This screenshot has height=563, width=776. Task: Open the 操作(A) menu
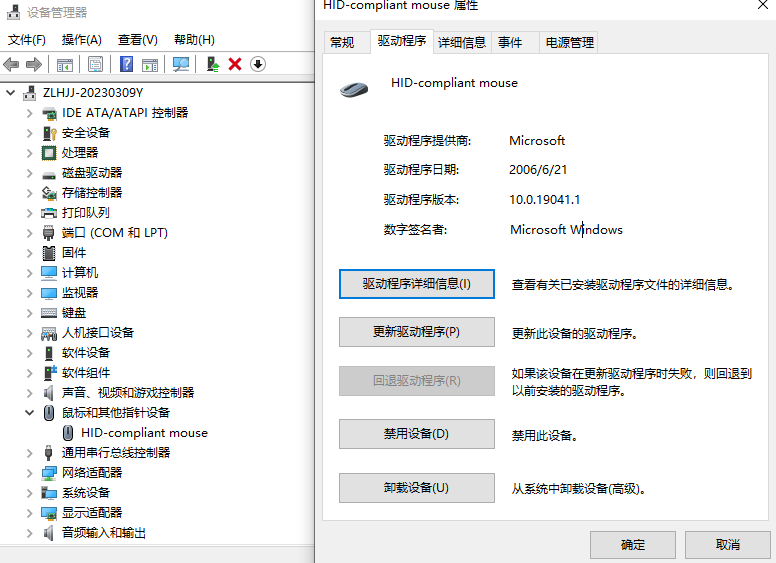[x=82, y=40]
